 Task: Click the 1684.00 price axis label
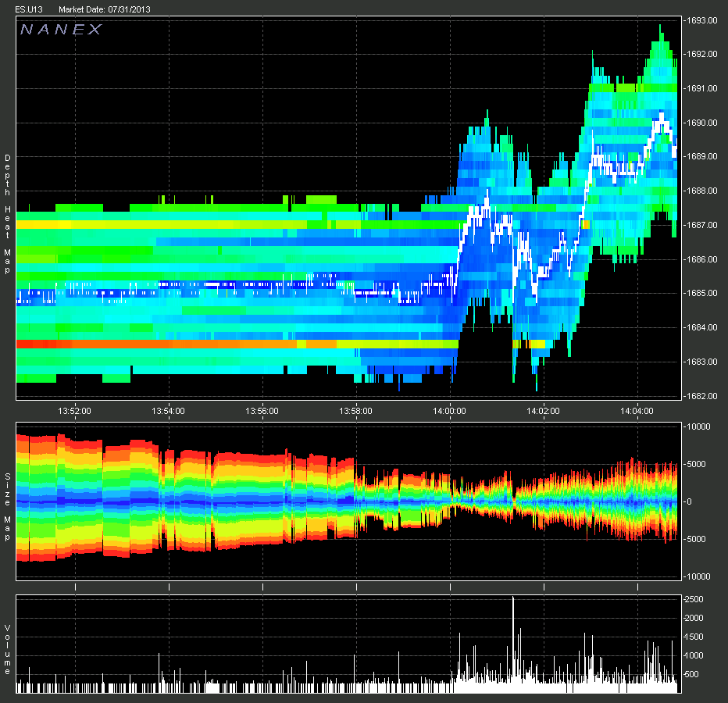(x=702, y=327)
